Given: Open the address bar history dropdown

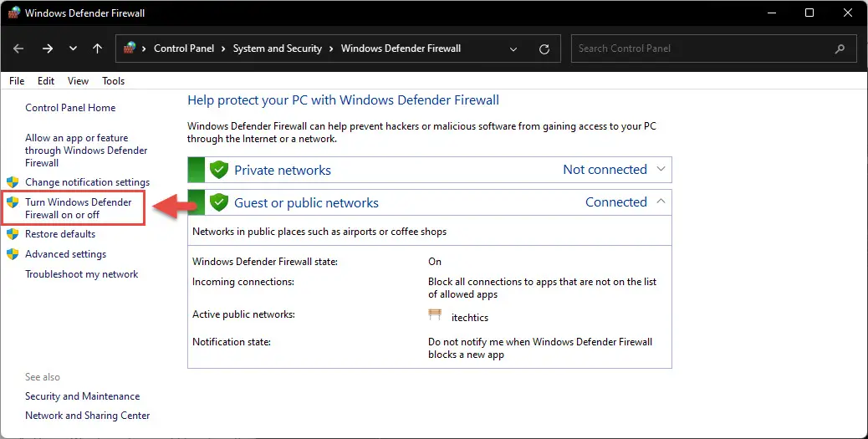Looking at the screenshot, I should click(x=513, y=49).
